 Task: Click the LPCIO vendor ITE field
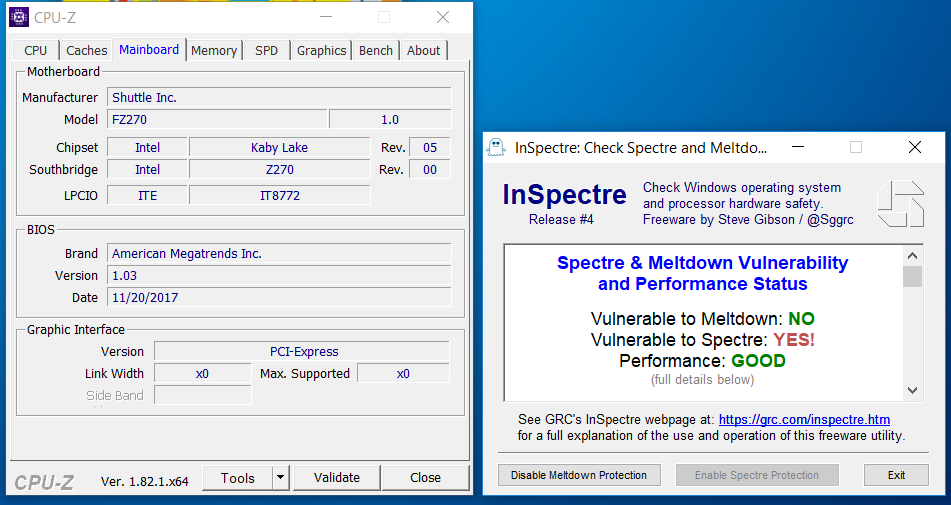click(147, 195)
